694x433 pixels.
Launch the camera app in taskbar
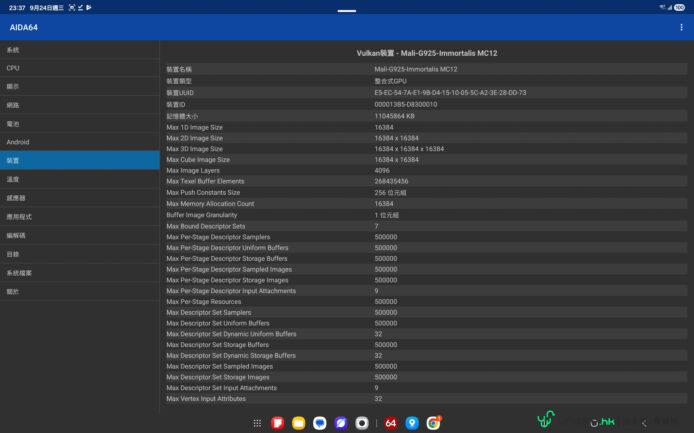(362, 423)
